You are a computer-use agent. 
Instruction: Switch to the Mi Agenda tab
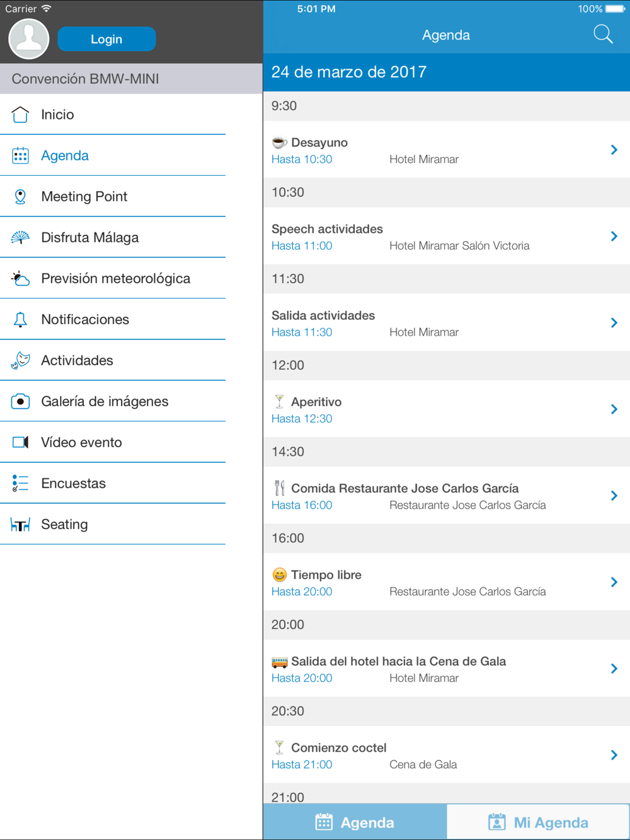point(538,822)
